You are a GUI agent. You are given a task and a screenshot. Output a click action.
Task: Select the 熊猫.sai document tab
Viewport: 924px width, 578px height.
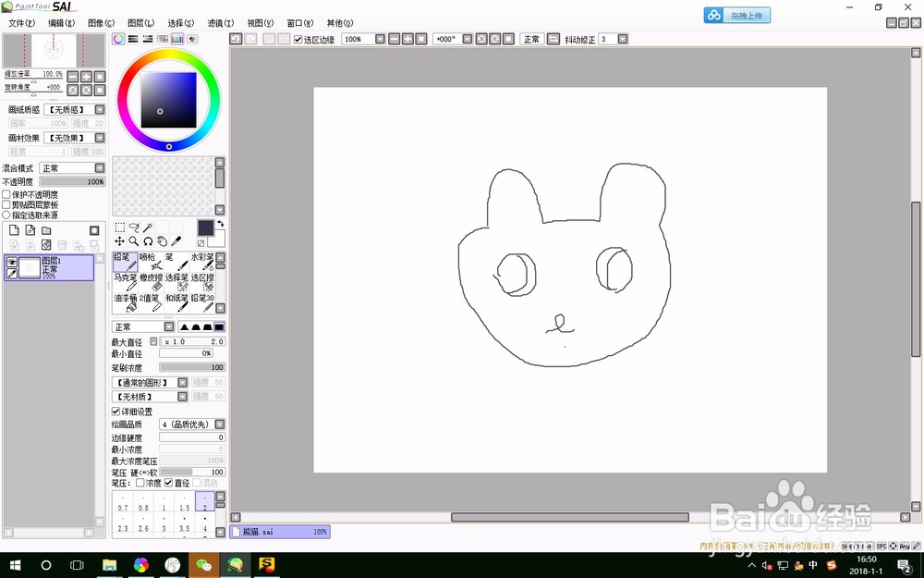coord(280,532)
